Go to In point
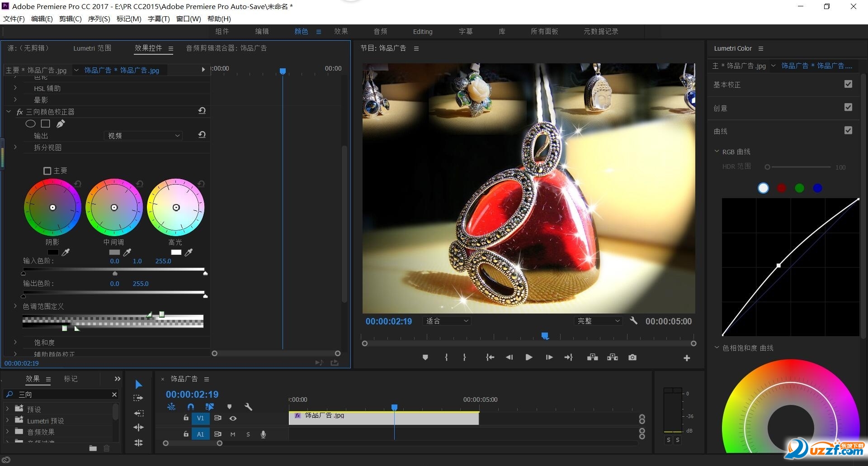Screen dimensions: 868x466 coord(490,357)
